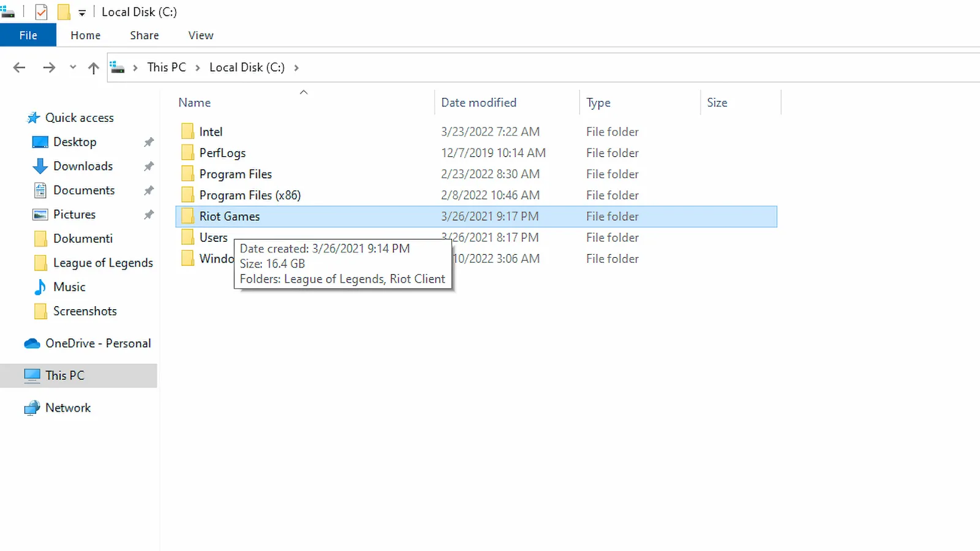Switch to the Share ribbon tab

[x=145, y=36]
